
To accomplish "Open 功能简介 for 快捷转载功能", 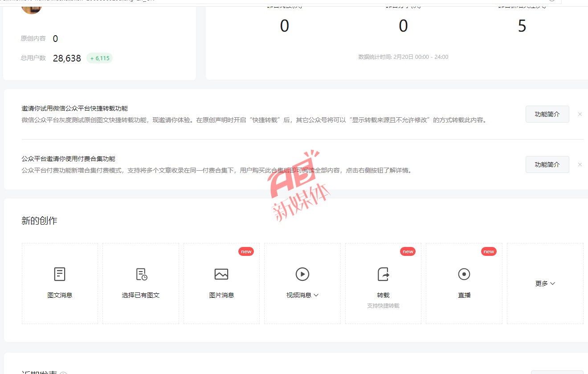I will coord(547,114).
